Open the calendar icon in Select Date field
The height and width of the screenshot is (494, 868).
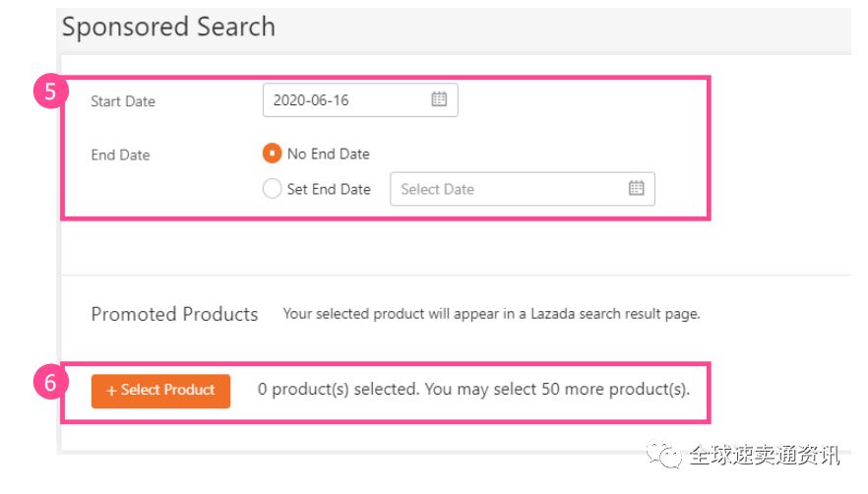click(x=636, y=188)
